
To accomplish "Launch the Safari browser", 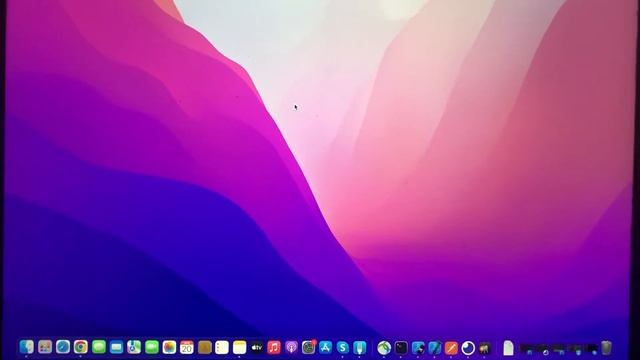I will [x=63, y=347].
